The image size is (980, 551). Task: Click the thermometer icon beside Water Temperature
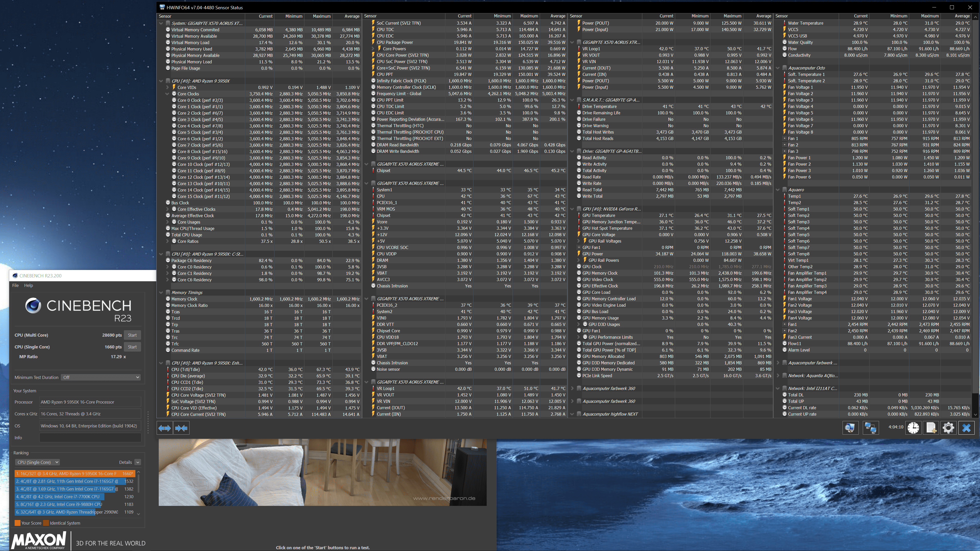(784, 23)
